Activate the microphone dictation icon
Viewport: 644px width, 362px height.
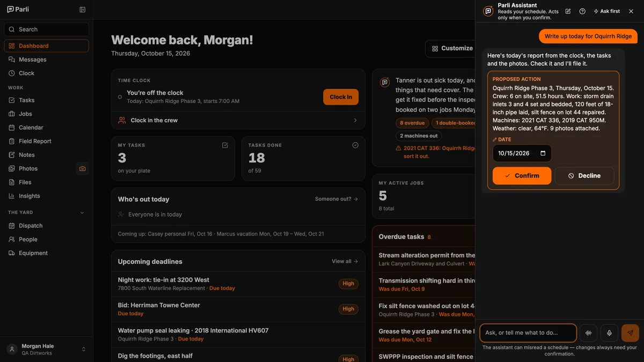(x=609, y=333)
